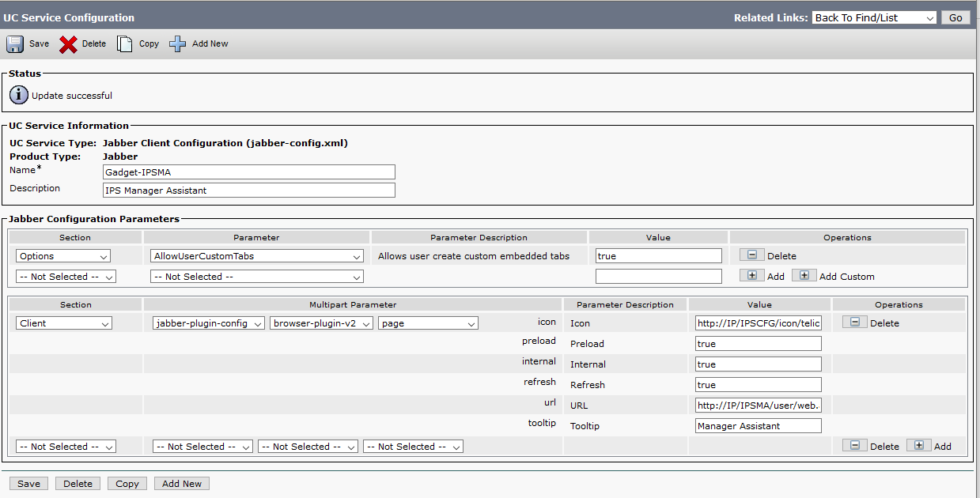Screen dimensions: 980x498
Task: Click minus icon to delete AllowUserCustomTabs row
Action: (751, 255)
